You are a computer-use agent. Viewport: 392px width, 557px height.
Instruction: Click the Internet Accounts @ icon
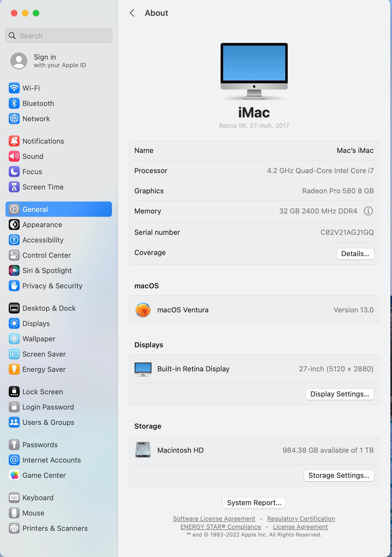click(x=14, y=460)
